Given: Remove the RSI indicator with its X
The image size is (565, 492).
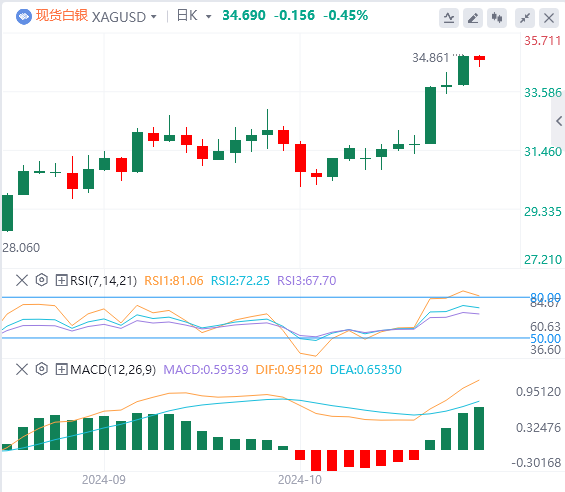Looking at the screenshot, I should (x=22, y=280).
